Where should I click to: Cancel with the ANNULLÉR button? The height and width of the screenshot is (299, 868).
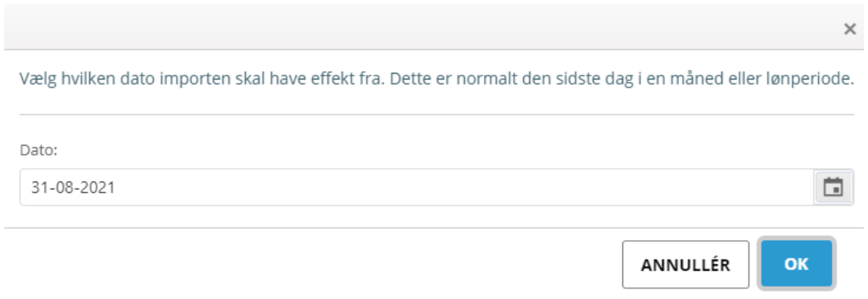point(685,264)
